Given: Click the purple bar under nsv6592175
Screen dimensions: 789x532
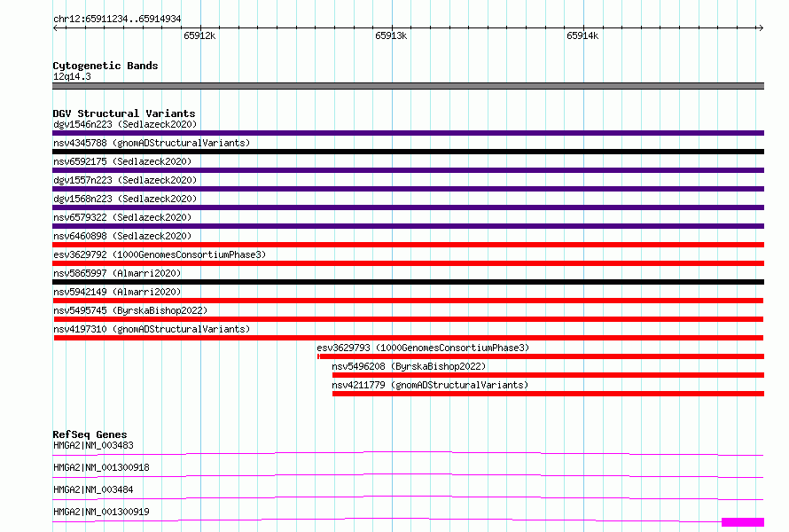Looking at the screenshot, I should click(x=408, y=170).
